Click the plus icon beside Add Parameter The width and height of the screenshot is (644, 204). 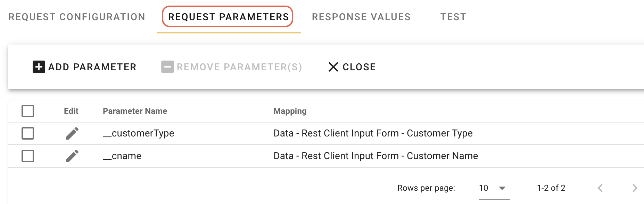(38, 67)
